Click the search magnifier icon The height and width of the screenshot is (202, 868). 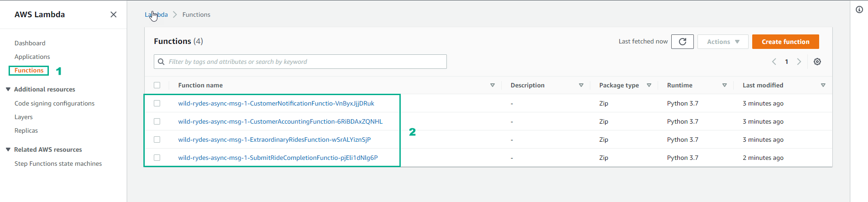pos(161,62)
